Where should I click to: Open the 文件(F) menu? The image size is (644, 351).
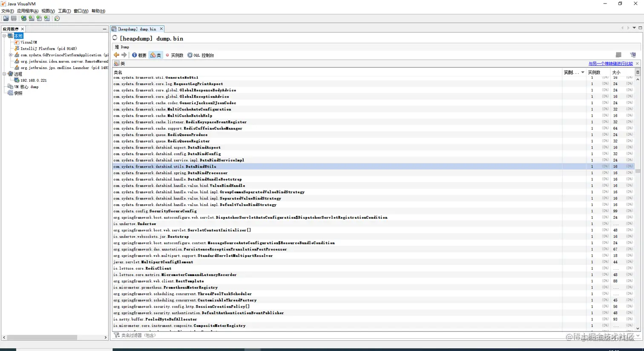pos(7,11)
